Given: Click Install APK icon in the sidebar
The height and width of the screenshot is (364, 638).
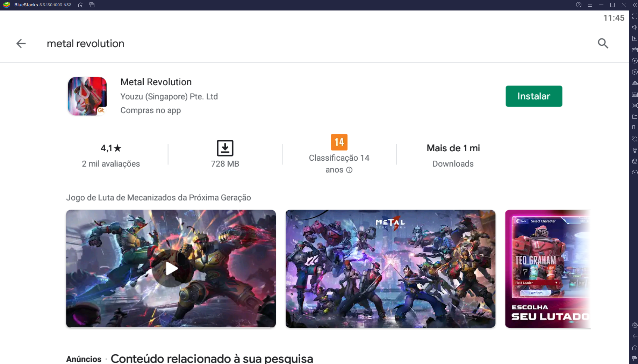Looking at the screenshot, I should (x=635, y=94).
